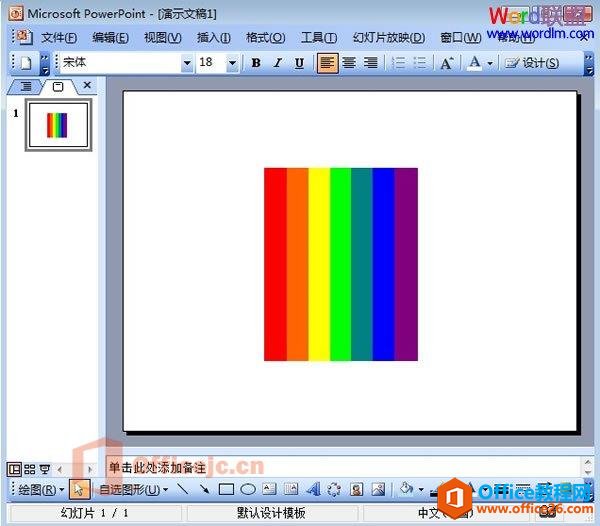
Task: Open the 绘图 drawing menu button
Action: tap(41, 490)
